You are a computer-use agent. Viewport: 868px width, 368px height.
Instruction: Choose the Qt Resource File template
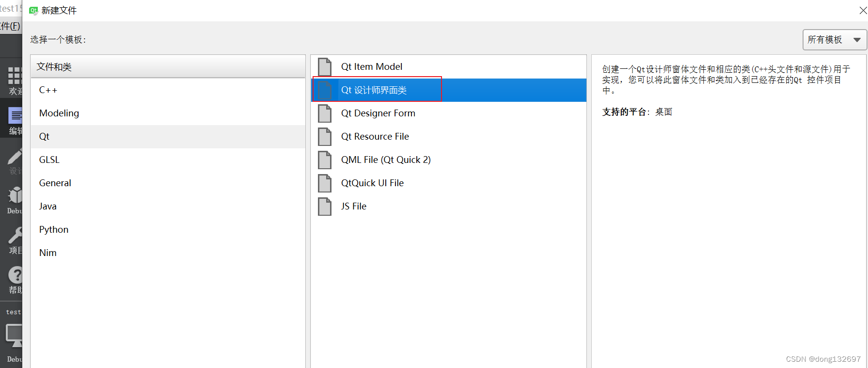pyautogui.click(x=448, y=137)
